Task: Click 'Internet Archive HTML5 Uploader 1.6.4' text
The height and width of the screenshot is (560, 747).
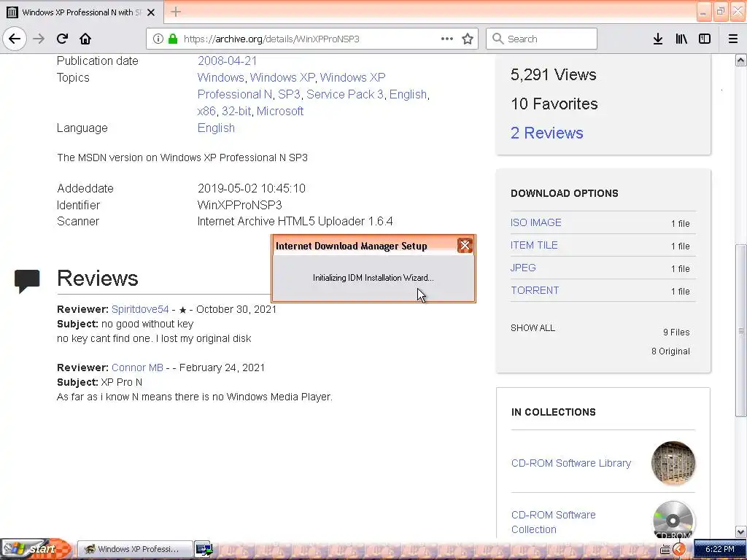Action: tap(295, 222)
